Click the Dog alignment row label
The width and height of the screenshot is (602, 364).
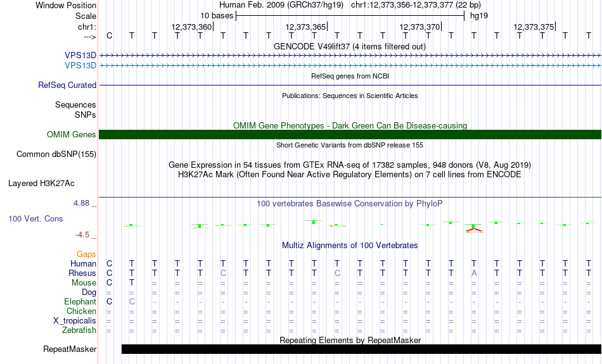point(89,292)
